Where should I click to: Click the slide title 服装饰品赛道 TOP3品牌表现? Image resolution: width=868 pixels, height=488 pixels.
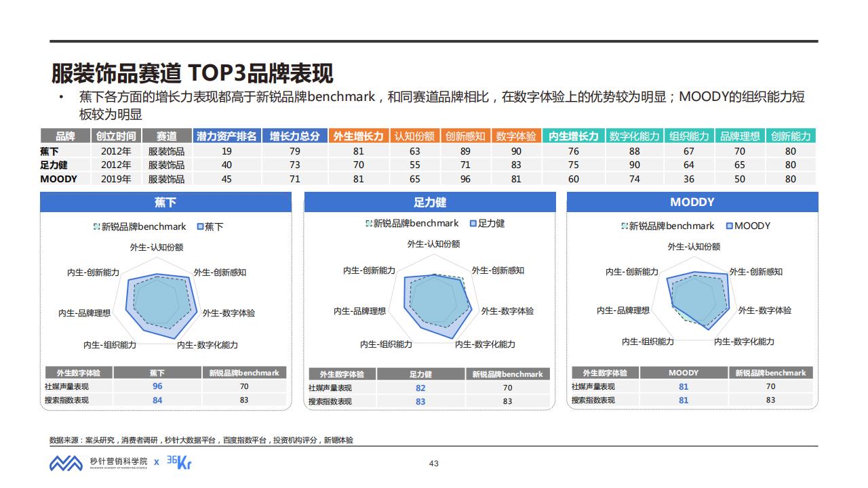pos(193,73)
